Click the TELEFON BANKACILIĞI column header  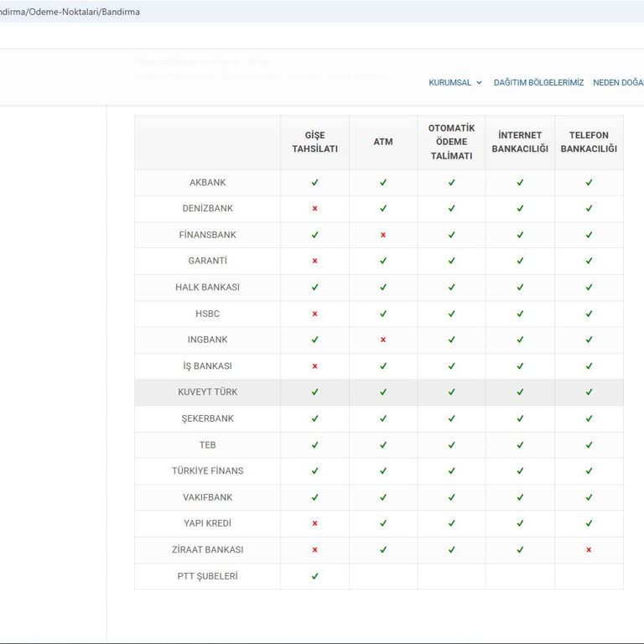pyautogui.click(x=589, y=142)
